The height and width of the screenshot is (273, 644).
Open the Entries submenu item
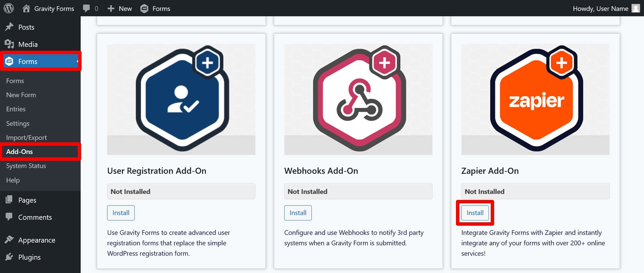16,109
